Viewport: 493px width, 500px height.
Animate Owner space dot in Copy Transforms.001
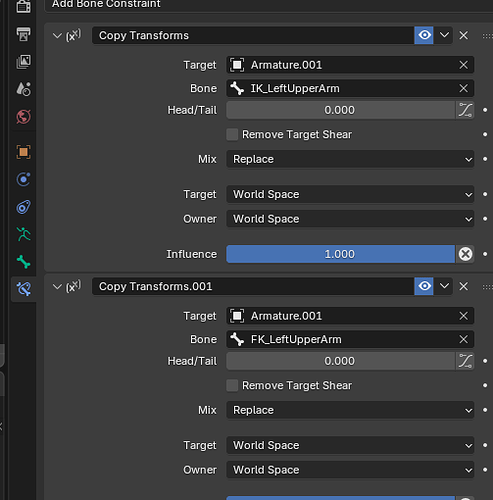pos(485,470)
